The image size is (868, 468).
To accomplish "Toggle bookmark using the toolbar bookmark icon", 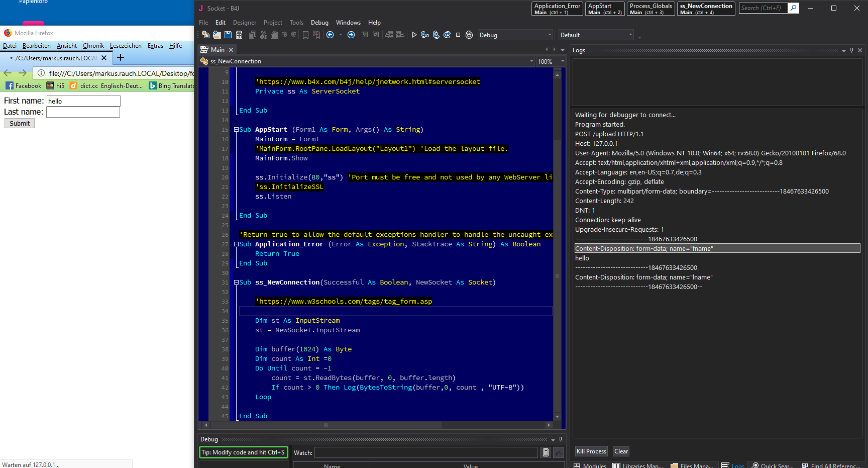I will tap(305, 35).
